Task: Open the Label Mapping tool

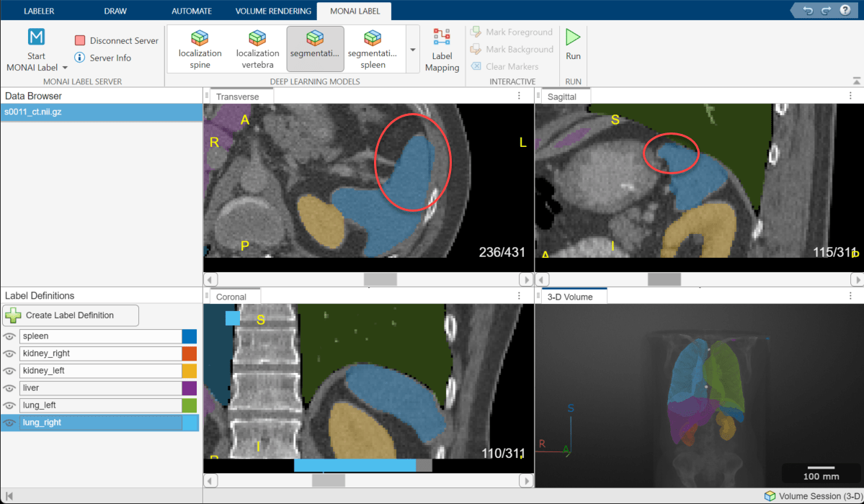Action: coord(442,49)
